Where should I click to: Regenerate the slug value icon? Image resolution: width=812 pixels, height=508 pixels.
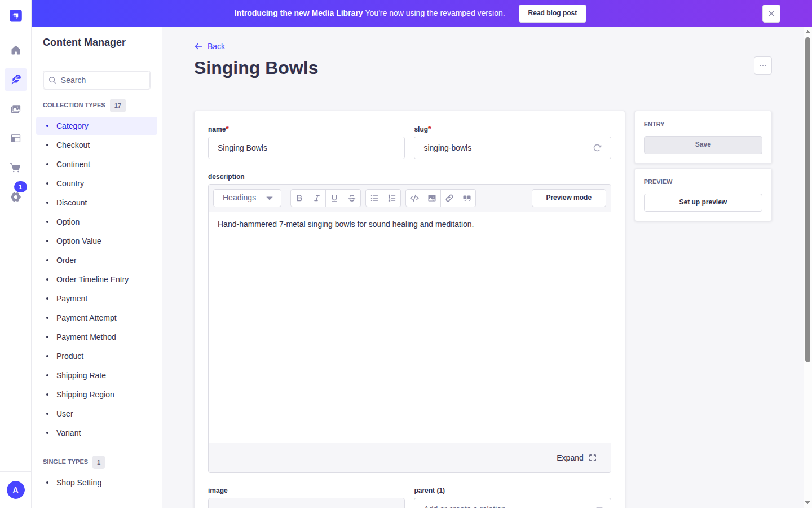point(597,148)
